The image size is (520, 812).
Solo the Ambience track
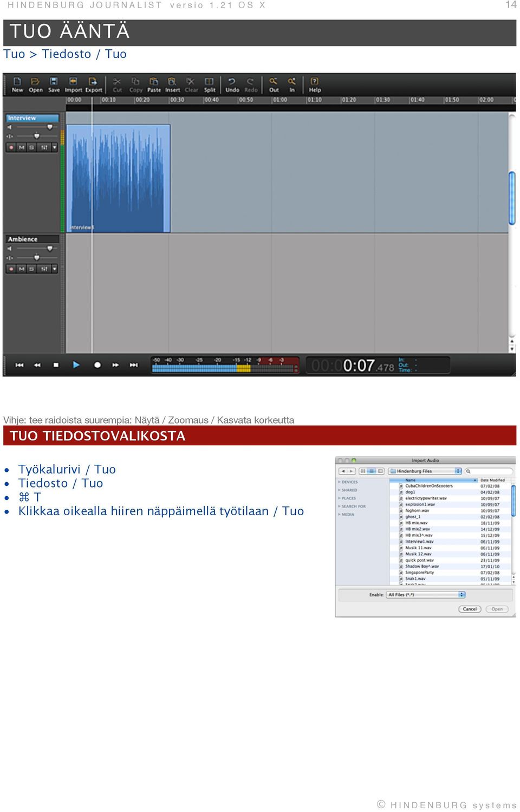31,269
